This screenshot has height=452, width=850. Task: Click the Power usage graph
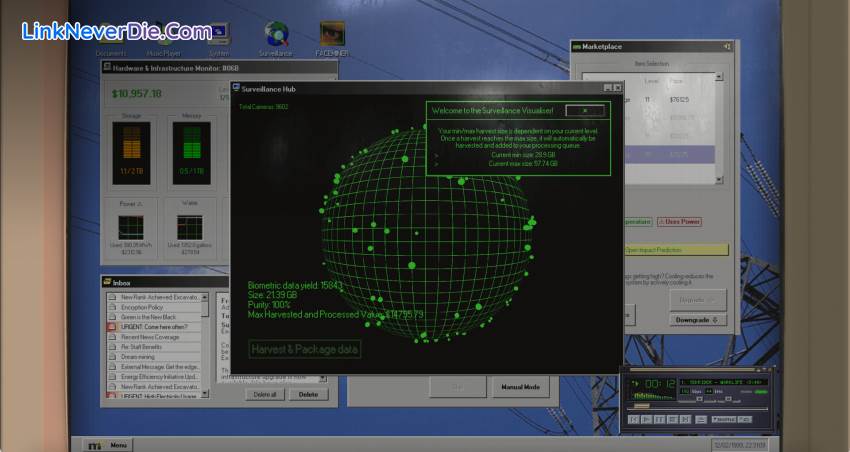coord(132,227)
